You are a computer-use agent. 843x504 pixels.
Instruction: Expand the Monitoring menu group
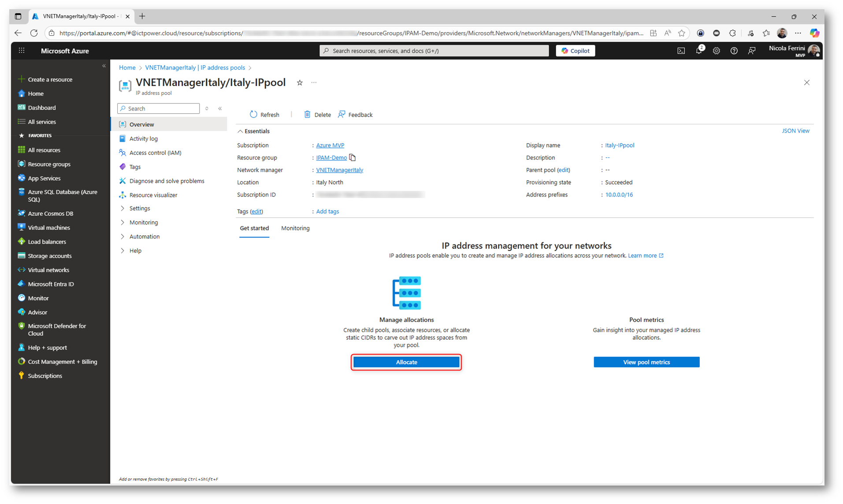(x=144, y=222)
